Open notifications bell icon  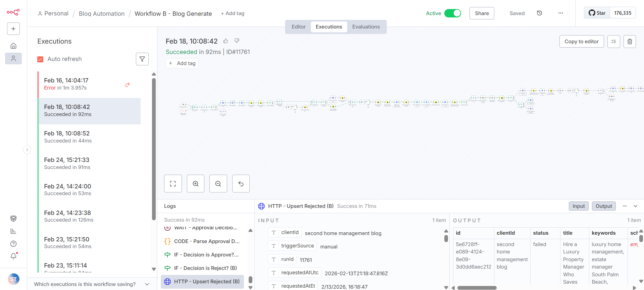pyautogui.click(x=13, y=256)
